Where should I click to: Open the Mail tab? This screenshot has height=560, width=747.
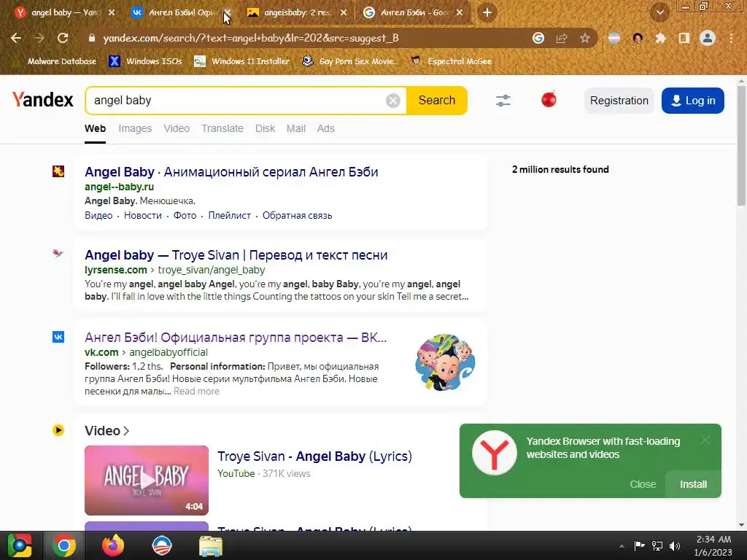296,128
